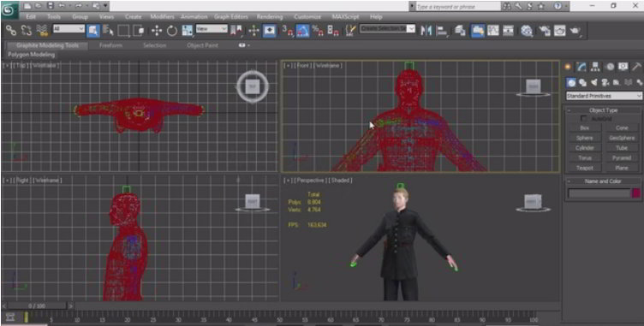Open Select by Name dialog
This screenshot has width=644, height=326.
pos(108,31)
